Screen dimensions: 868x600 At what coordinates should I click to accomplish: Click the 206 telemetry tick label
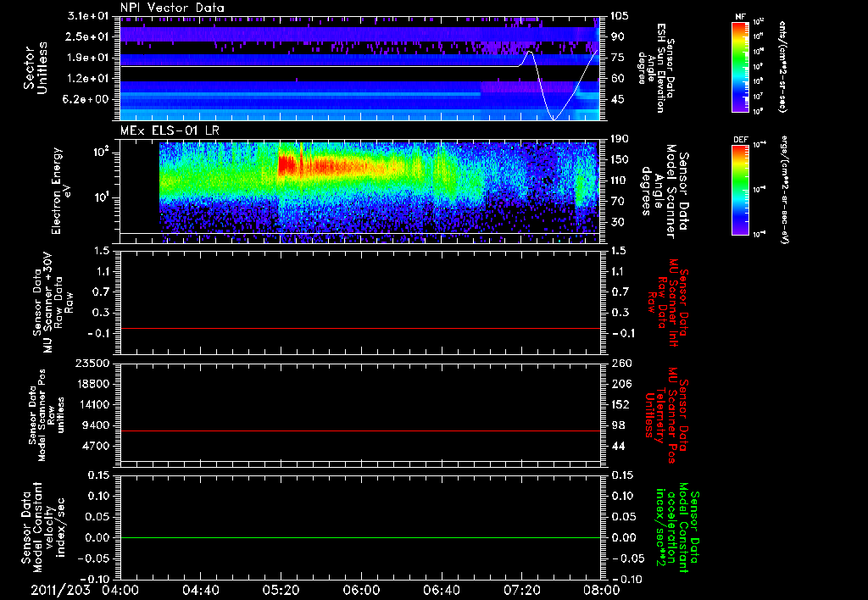(620, 384)
